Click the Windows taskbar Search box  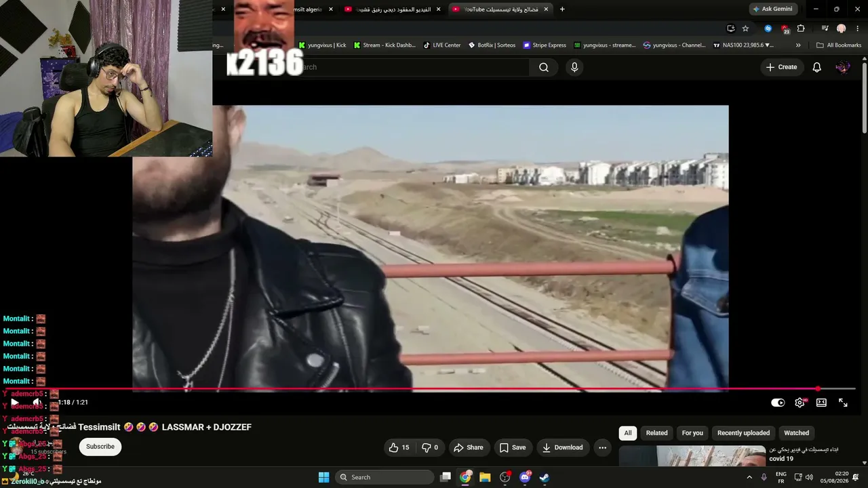(x=384, y=477)
